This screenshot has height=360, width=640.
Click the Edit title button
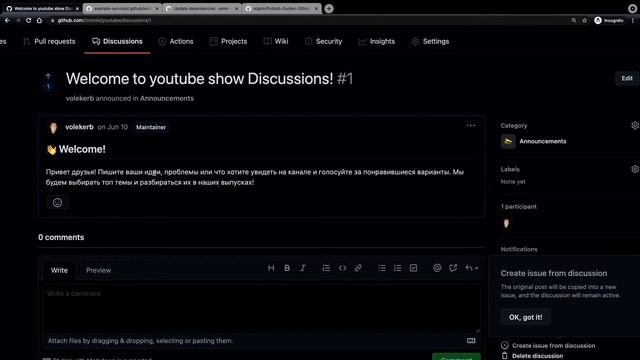click(x=627, y=78)
